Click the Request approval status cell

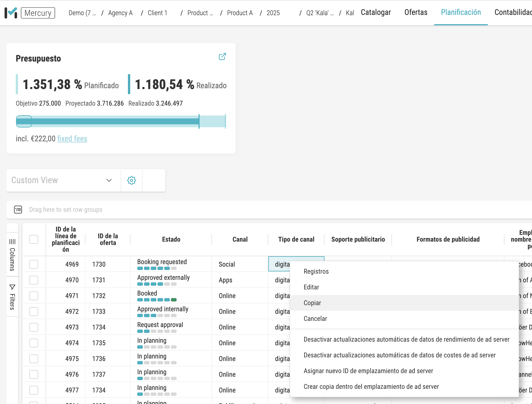point(171,327)
